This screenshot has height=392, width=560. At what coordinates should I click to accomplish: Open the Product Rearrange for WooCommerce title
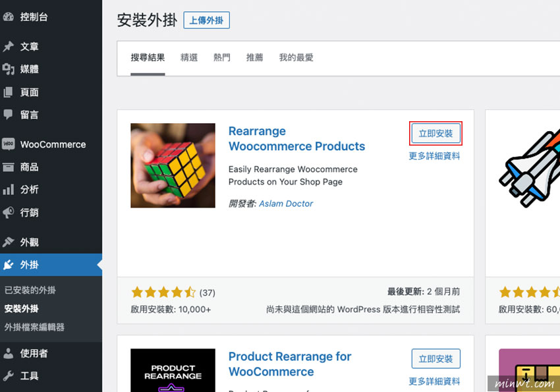(x=290, y=364)
